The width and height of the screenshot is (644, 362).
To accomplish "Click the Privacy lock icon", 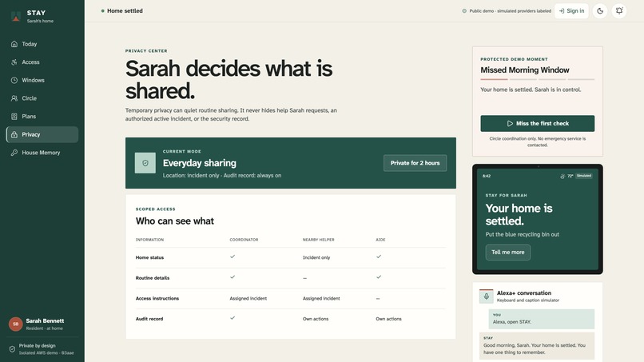I will (14, 134).
